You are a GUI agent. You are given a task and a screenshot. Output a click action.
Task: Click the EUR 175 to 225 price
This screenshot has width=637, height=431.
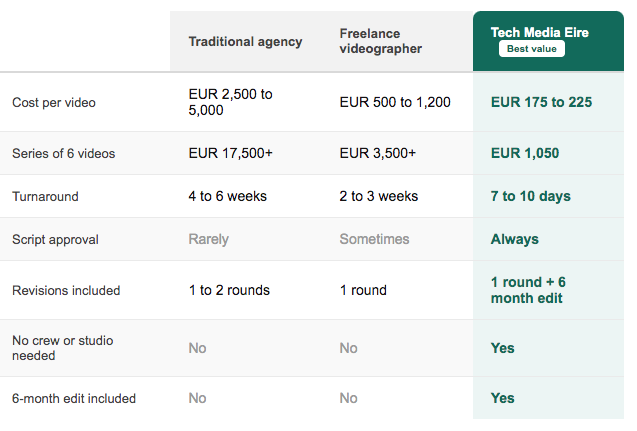(x=541, y=102)
